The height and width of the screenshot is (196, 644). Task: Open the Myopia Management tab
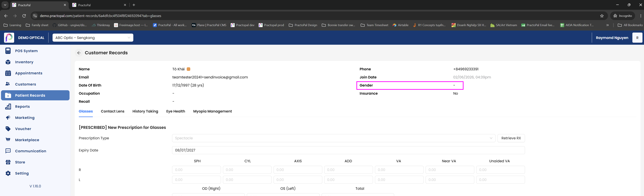point(212,111)
